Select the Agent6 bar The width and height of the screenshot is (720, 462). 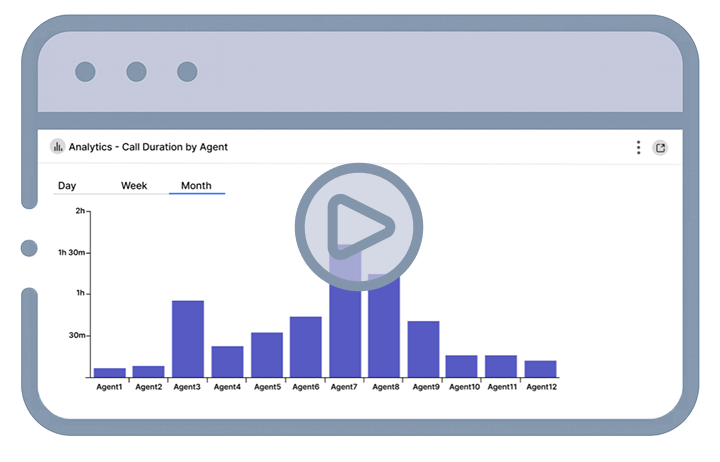pyautogui.click(x=306, y=346)
